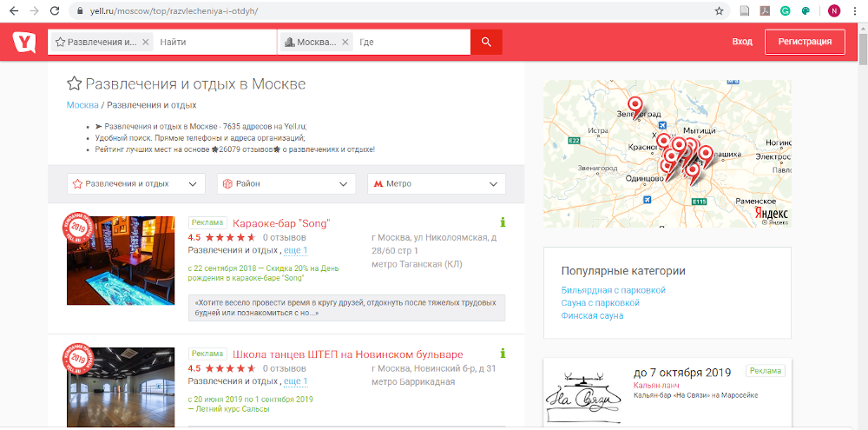Open the Chrome three-dot menu
The height and width of the screenshot is (430, 868).
pos(856,10)
